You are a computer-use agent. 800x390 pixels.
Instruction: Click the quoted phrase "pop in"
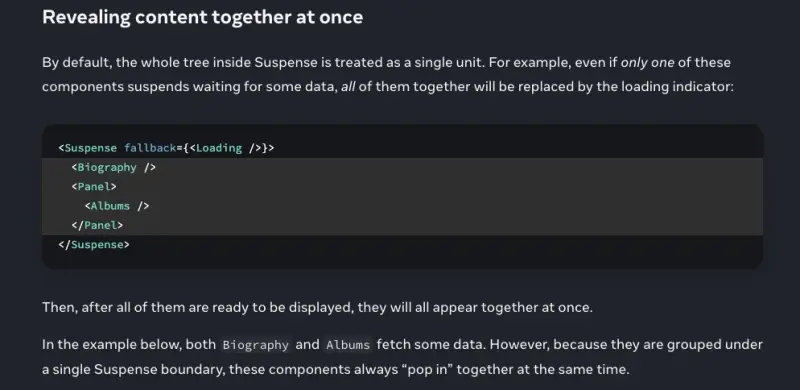(x=430, y=369)
